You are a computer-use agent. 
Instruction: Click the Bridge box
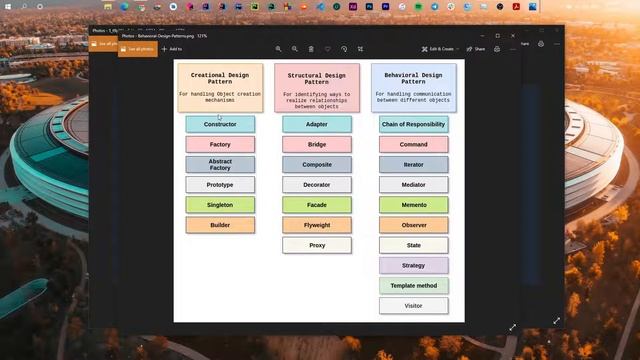(x=317, y=144)
